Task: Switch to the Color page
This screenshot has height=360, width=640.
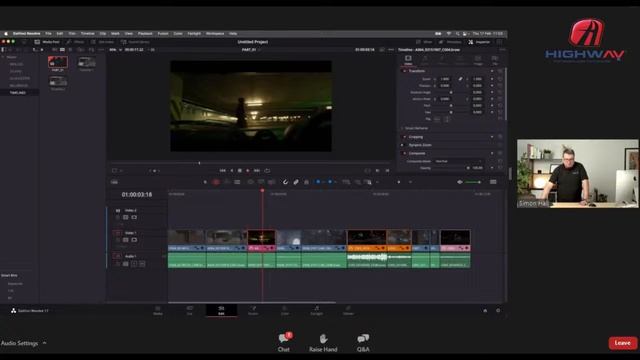Action: click(x=285, y=310)
